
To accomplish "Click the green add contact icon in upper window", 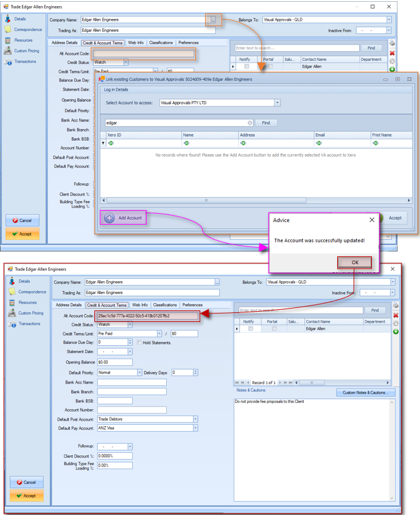I will 392,69.
